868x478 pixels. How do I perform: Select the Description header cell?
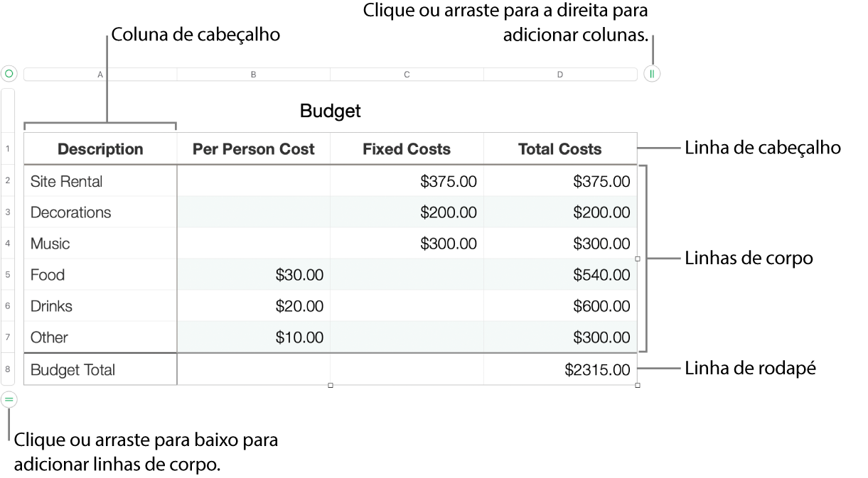[x=100, y=149]
